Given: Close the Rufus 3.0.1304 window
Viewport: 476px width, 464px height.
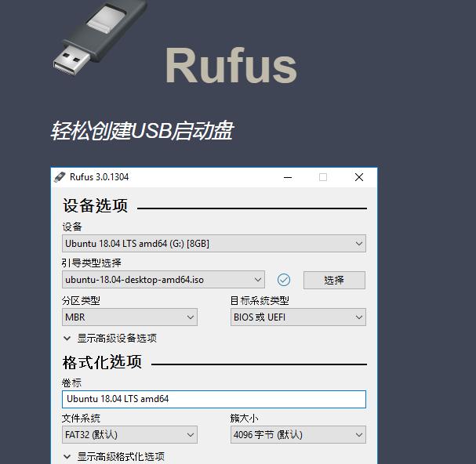Looking at the screenshot, I should click(359, 177).
